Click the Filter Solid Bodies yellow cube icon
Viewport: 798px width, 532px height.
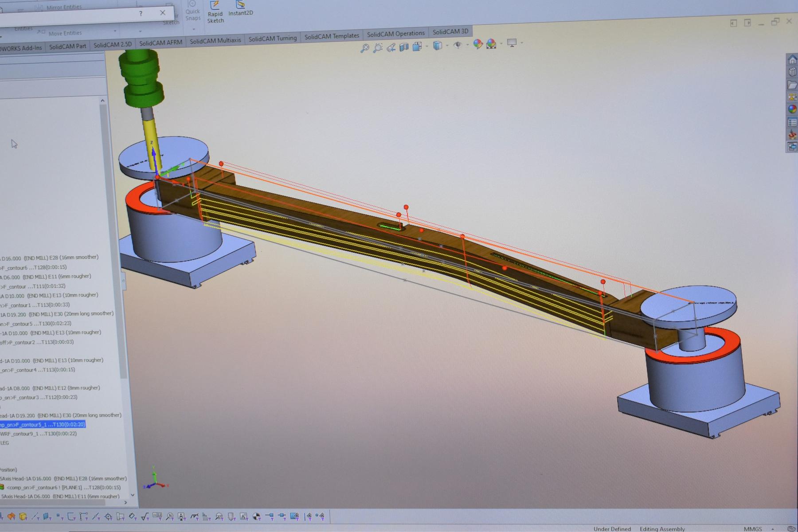click(x=23, y=516)
